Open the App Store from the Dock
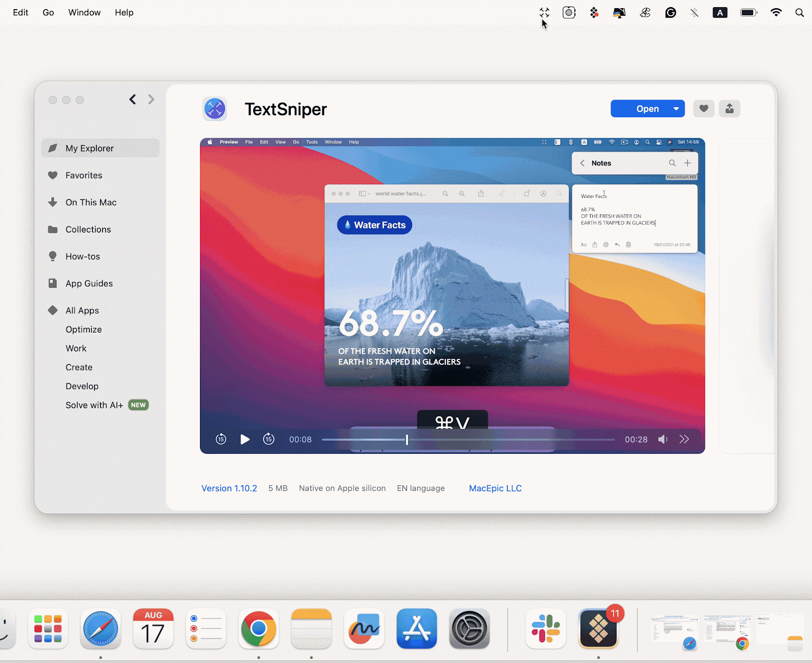Viewport: 812px width, 663px height. pos(417,628)
